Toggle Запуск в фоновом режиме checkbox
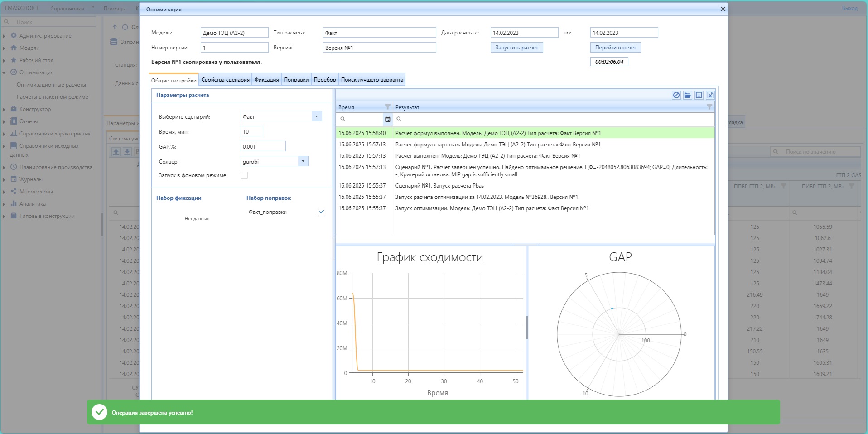The height and width of the screenshot is (434, 868). click(x=244, y=175)
